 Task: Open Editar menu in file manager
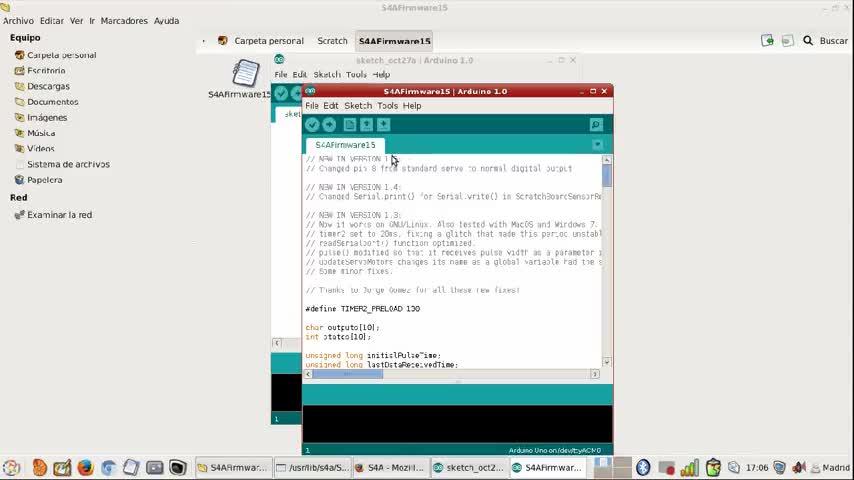(51, 21)
